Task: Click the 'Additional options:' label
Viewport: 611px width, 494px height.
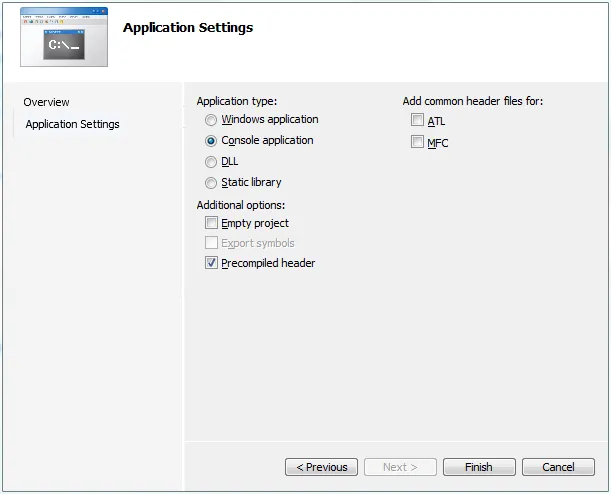Action: (241, 205)
